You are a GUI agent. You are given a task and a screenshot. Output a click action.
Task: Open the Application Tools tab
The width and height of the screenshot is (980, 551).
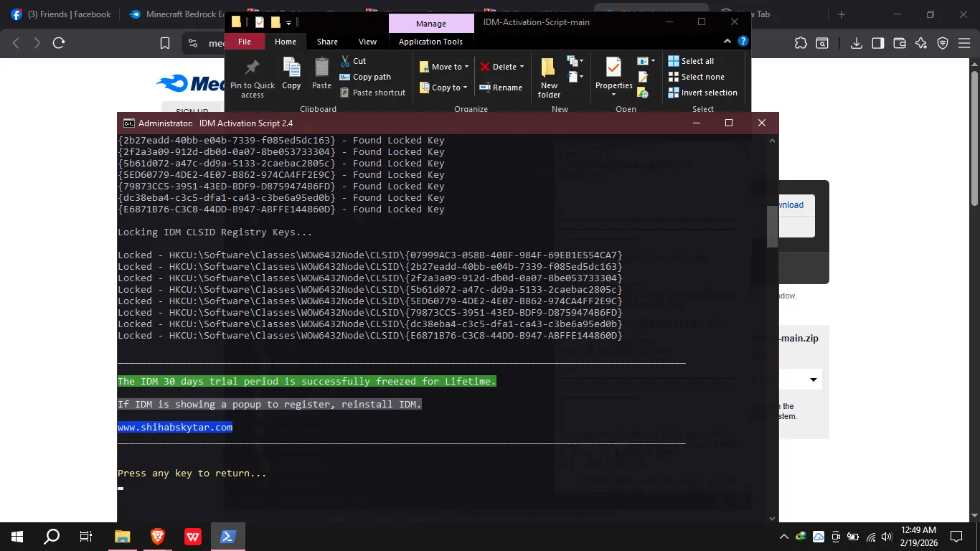click(x=430, y=42)
